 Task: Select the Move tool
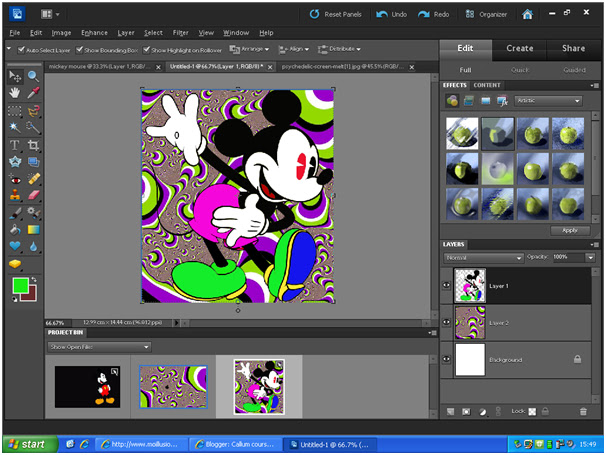pyautogui.click(x=15, y=77)
